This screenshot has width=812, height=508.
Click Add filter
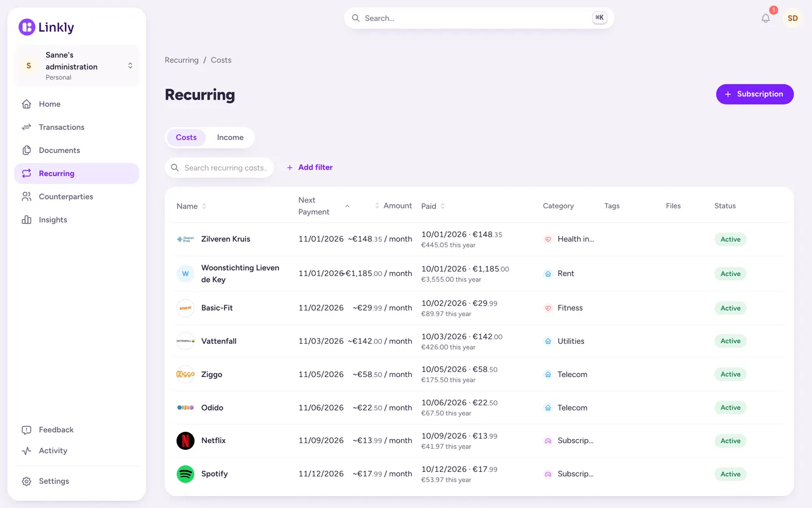click(x=310, y=168)
